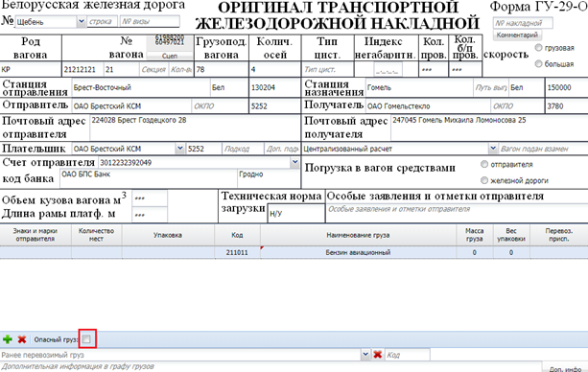Click the Доп. инфо button
Viewport: 588px width, 372px height.
coord(565,368)
